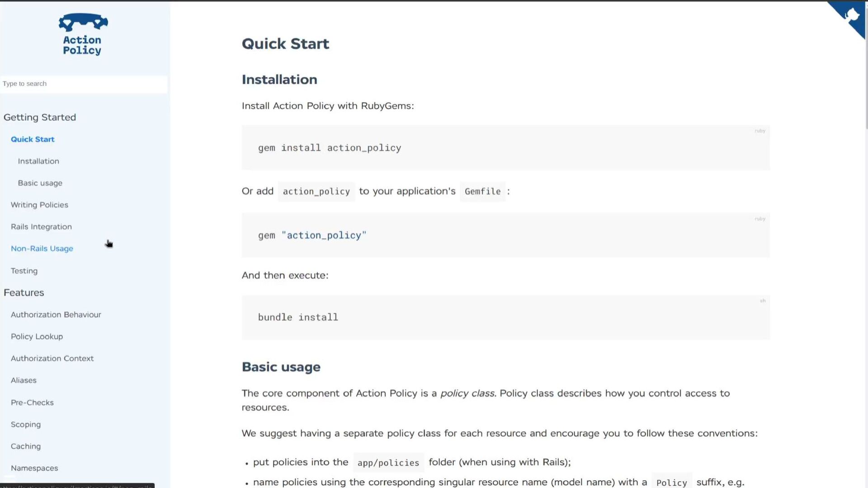The image size is (868, 488).
Task: Go to Rails Integration in the sidebar
Action: (41, 227)
